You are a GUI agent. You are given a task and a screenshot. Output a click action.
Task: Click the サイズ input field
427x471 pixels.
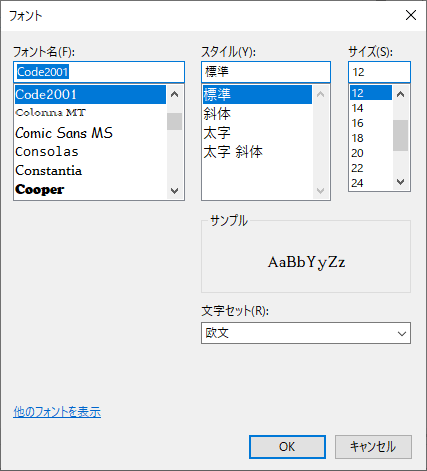click(379, 72)
